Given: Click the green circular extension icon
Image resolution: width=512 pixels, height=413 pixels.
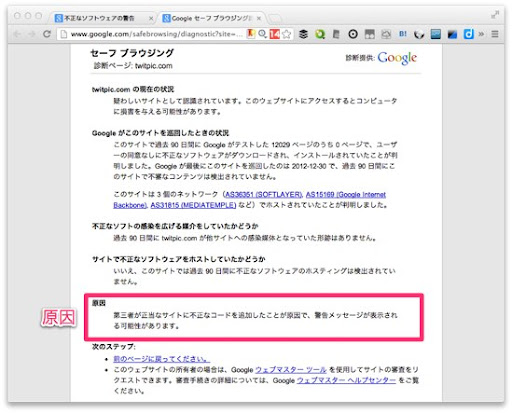Looking at the screenshot, I should (x=320, y=34).
